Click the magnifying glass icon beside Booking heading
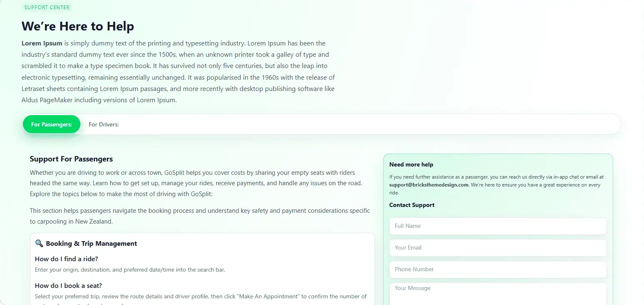 [x=39, y=243]
